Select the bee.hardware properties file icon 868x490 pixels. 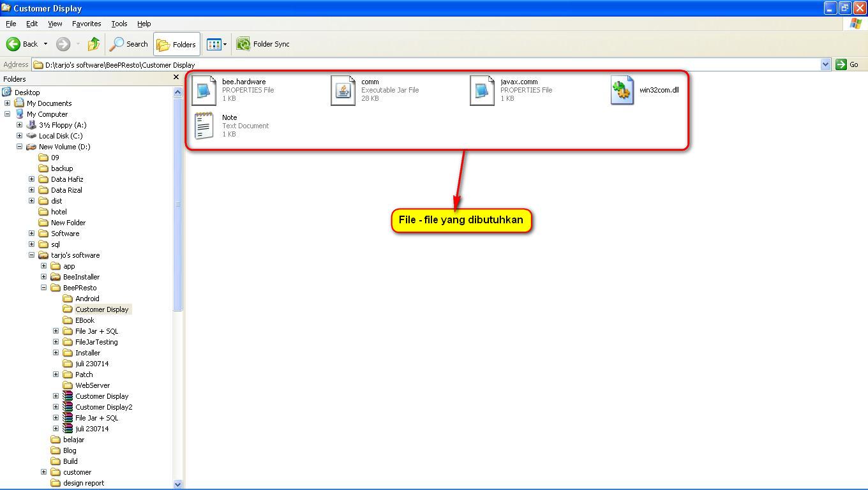point(204,90)
